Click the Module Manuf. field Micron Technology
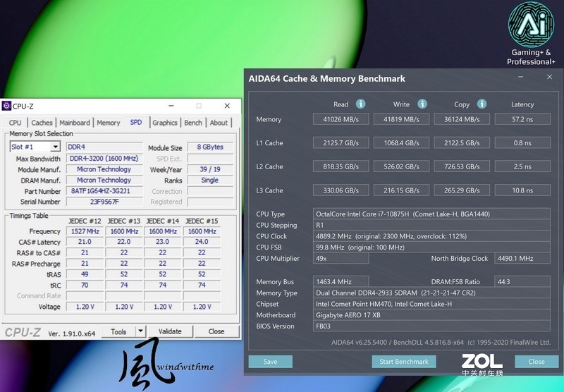This screenshot has height=392, width=564. (x=104, y=169)
